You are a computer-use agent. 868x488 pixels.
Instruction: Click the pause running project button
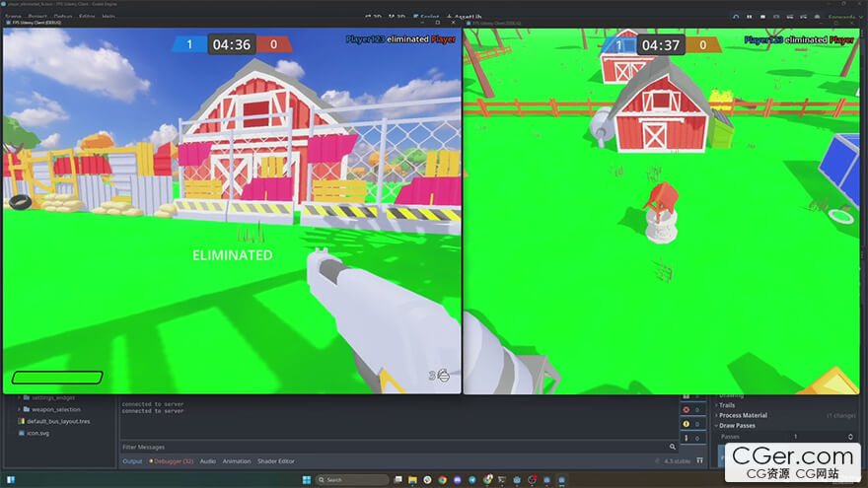point(750,17)
